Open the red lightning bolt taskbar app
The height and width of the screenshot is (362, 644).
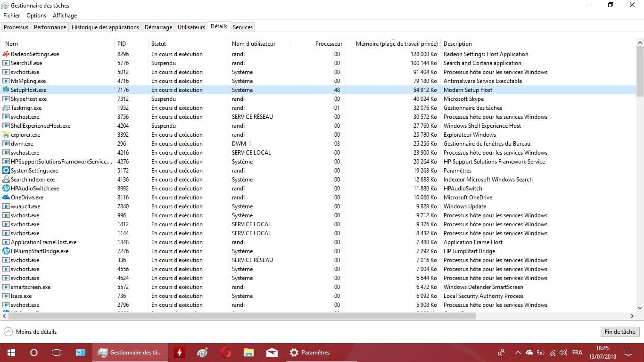179,353
